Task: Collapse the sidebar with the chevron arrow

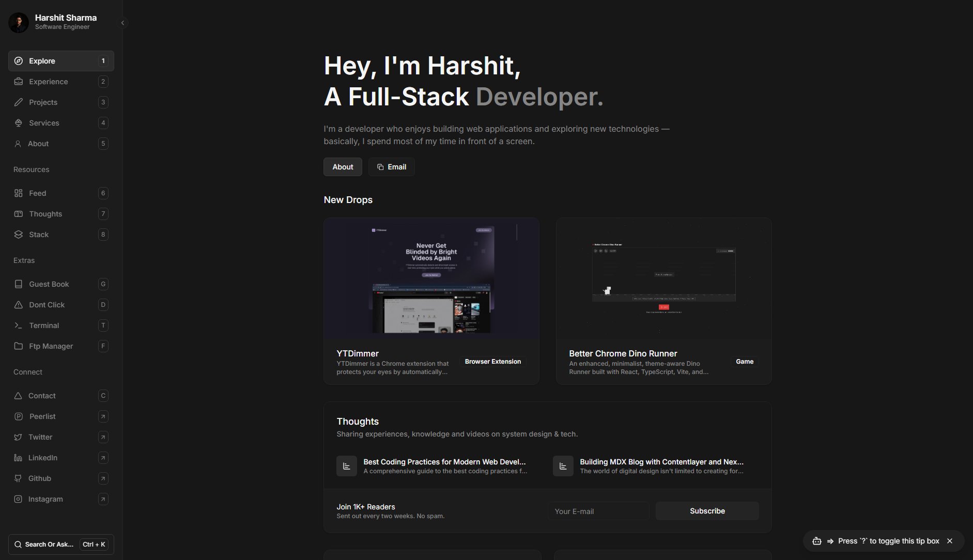Action: [122, 23]
